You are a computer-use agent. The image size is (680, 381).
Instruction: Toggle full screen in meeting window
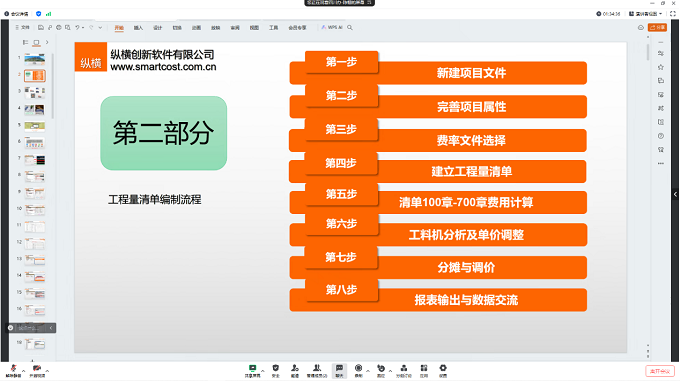[673, 14]
